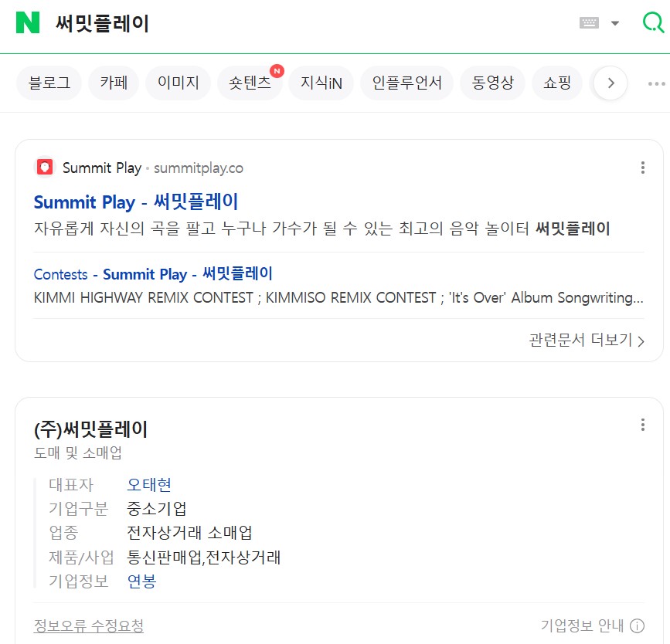Expand more search tabs with right chevron
Screen dimensions: 670x644
pos(610,83)
